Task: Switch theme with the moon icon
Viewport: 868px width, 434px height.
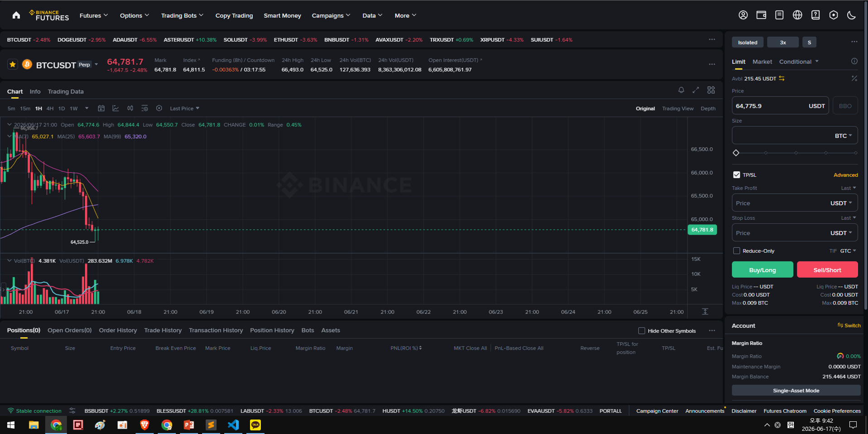Action: (852, 15)
